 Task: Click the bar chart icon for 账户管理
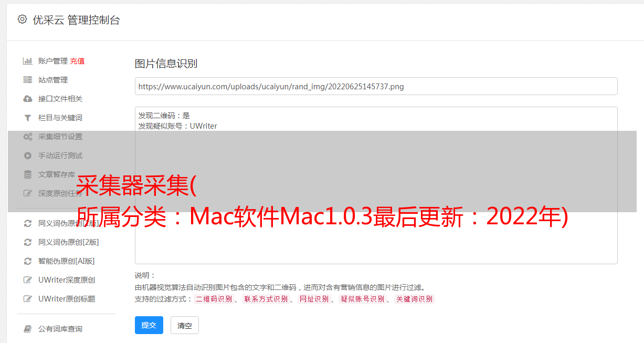pos(28,61)
